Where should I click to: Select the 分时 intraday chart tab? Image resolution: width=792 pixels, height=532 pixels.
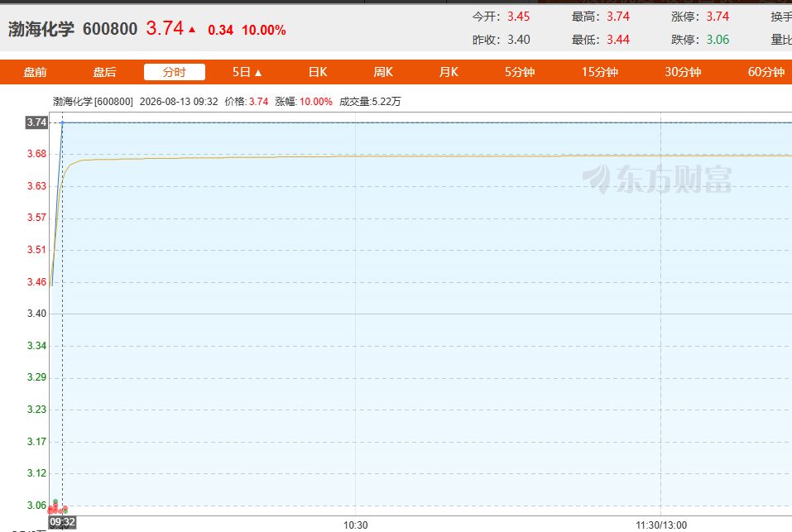point(175,72)
